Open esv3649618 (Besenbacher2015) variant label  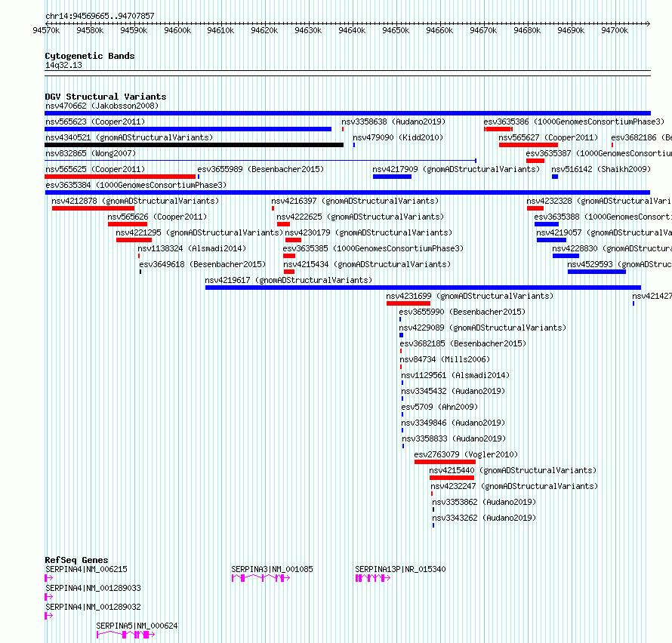[202, 264]
